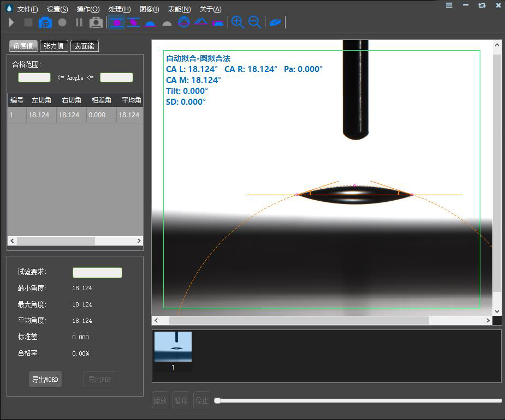The image size is (505, 420).
Task: Switch to the 表面能 tab
Action: 85,46
